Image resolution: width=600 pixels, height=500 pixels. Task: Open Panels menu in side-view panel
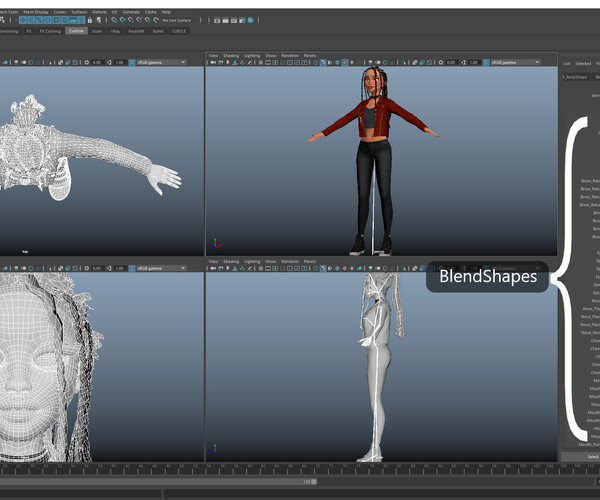tap(310, 262)
